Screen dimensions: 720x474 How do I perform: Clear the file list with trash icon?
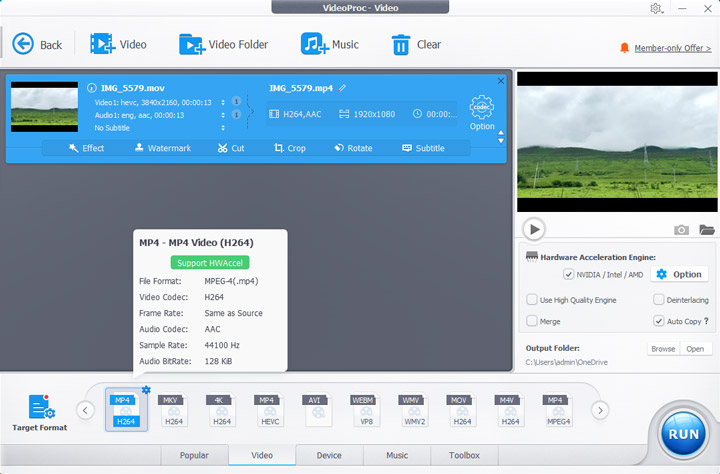416,45
